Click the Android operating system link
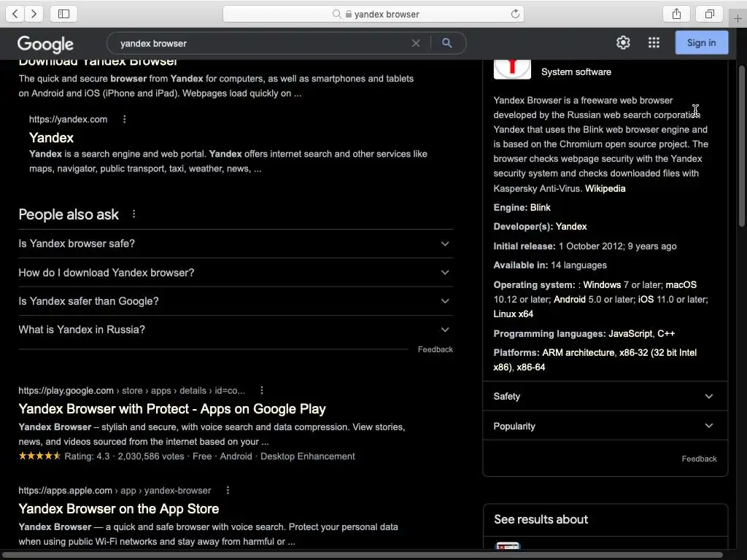 pos(569,300)
